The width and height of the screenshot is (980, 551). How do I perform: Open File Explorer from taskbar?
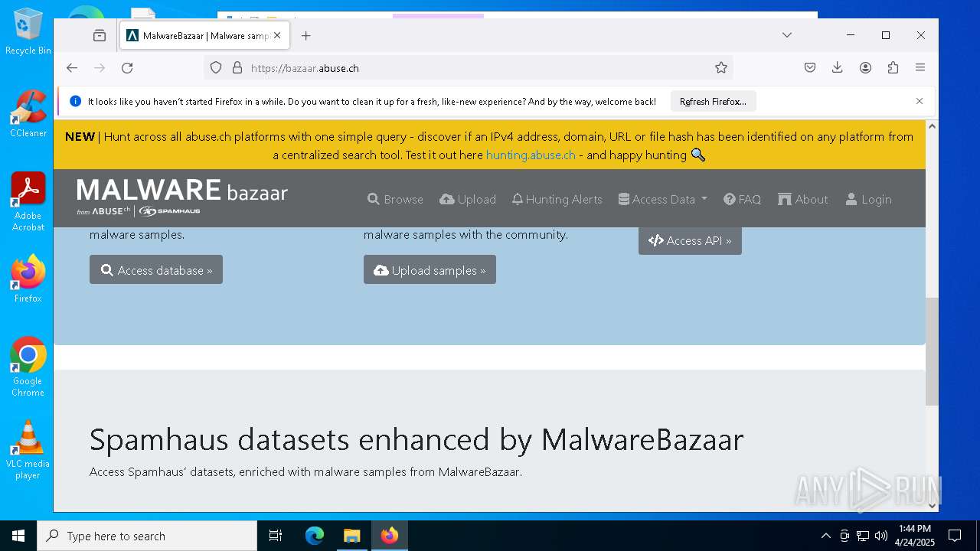(351, 536)
